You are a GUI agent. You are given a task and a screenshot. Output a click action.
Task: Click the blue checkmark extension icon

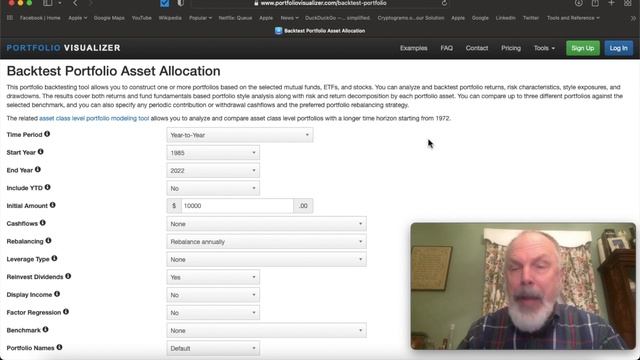(x=164, y=3)
